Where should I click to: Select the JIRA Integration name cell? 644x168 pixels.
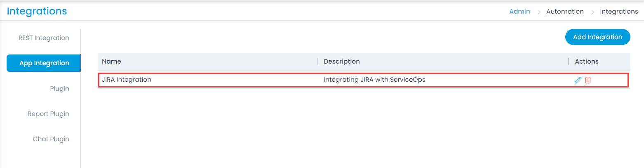[x=127, y=80]
